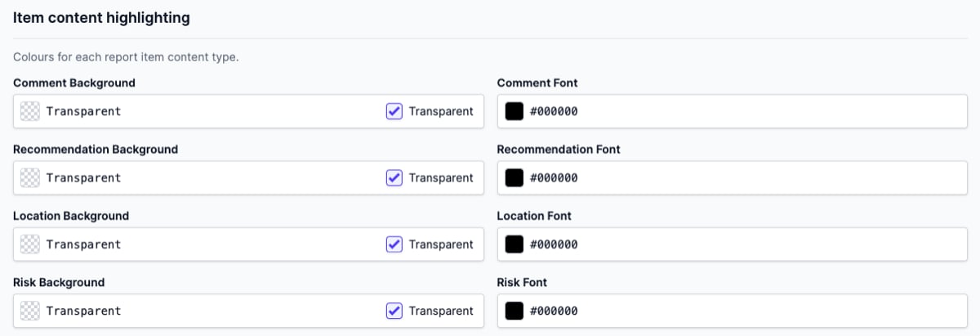The height and width of the screenshot is (336, 980).
Task: Click the 'Item content highlighting' heading
Action: pos(101,18)
